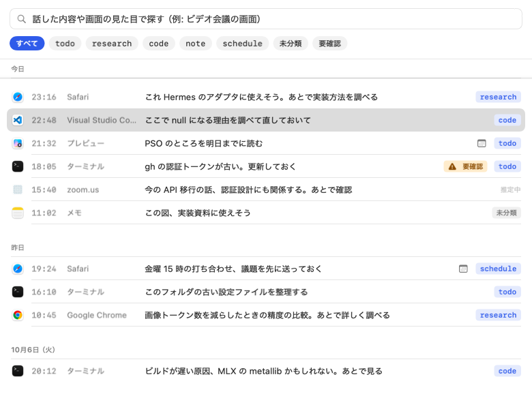This screenshot has height=409, width=532.
Task: Click the 推定中 status on the zoom.us row
Action: click(510, 190)
